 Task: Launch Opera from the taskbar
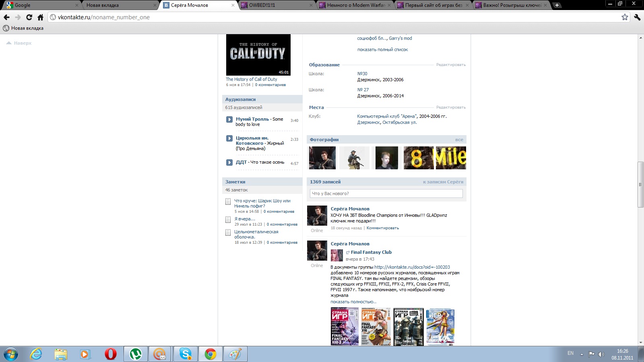coord(110,354)
